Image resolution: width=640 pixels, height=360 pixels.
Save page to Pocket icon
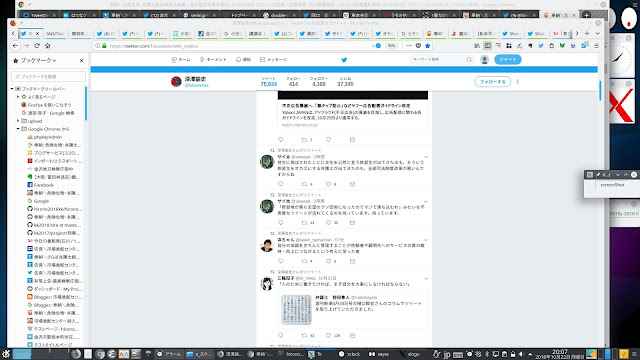tap(418, 46)
